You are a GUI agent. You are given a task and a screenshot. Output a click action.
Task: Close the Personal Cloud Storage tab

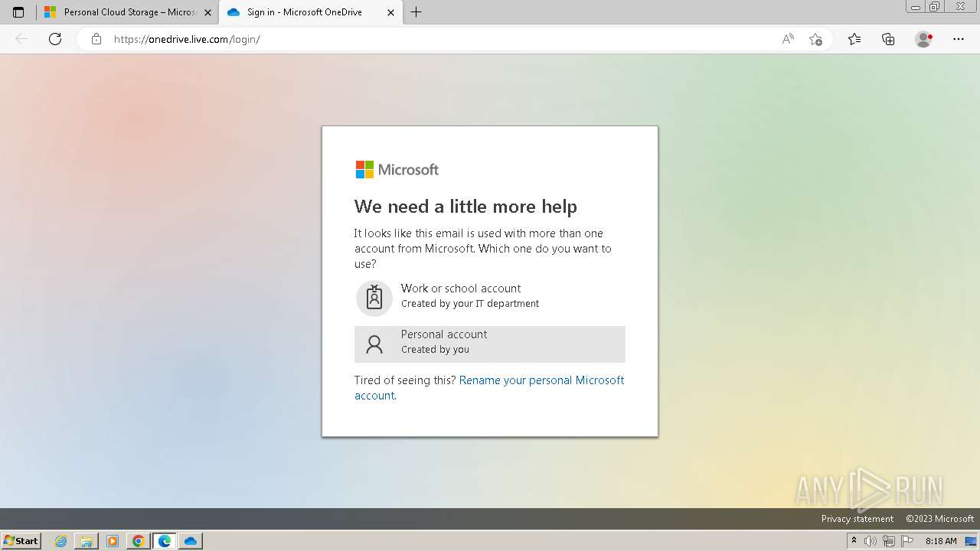click(207, 12)
